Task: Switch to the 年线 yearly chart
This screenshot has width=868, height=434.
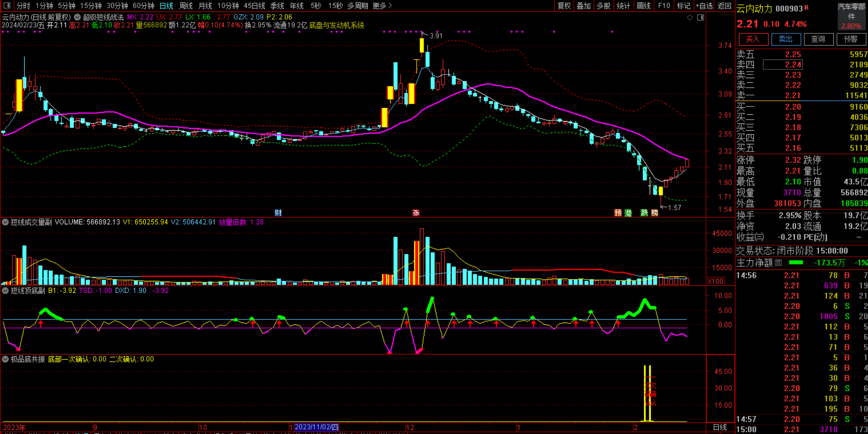Action: (297, 5)
